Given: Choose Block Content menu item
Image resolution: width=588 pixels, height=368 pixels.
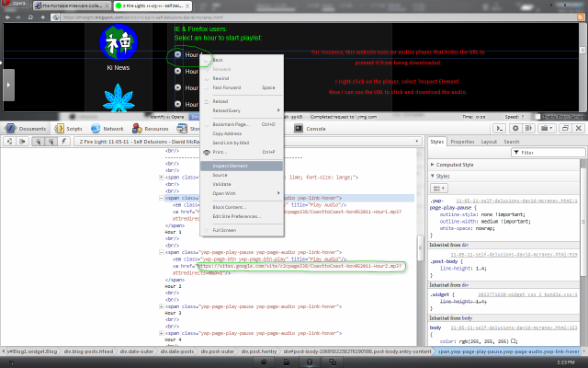Looking at the screenshot, I should (242, 207).
